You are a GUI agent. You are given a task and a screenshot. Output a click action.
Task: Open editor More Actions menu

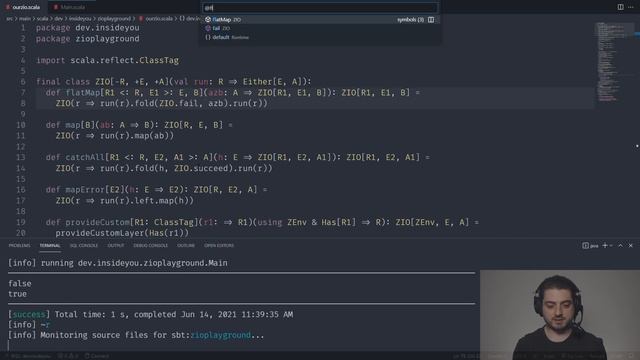click(631, 7)
